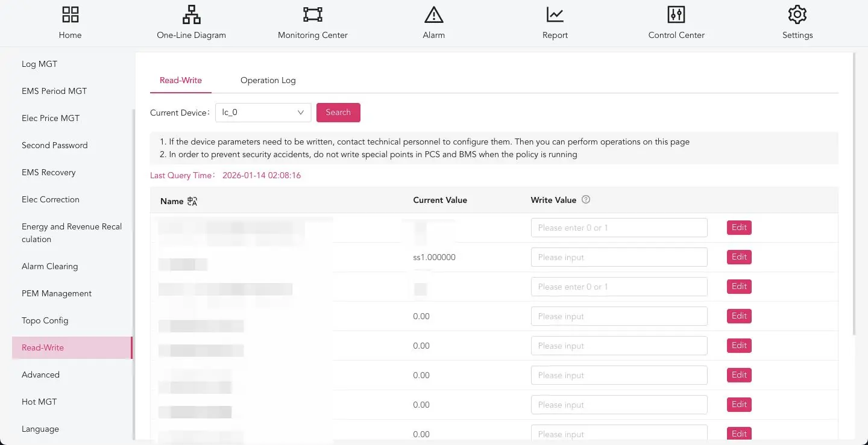Viewport: 868px width, 445px height.
Task: Click the translate icon next to Name
Action: coord(192,201)
